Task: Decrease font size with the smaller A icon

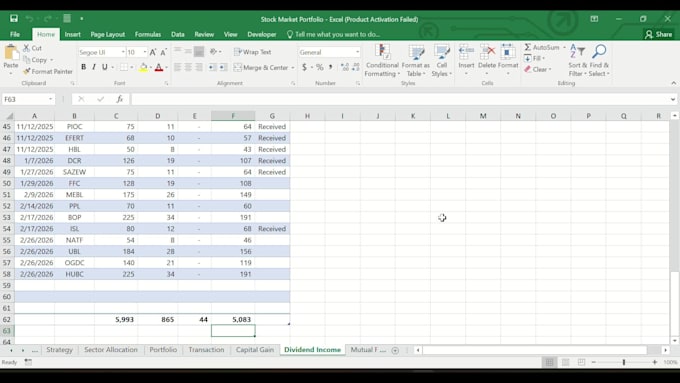Action: pos(163,52)
